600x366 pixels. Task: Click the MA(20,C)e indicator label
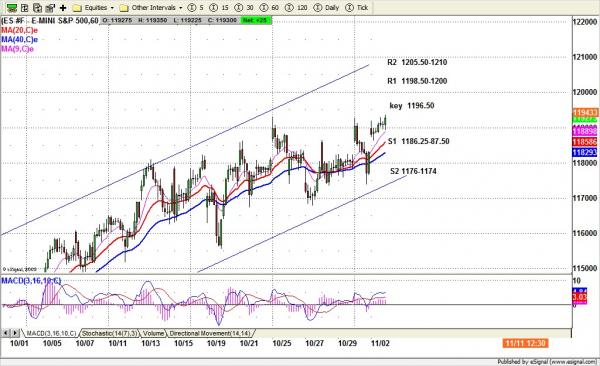pos(20,30)
